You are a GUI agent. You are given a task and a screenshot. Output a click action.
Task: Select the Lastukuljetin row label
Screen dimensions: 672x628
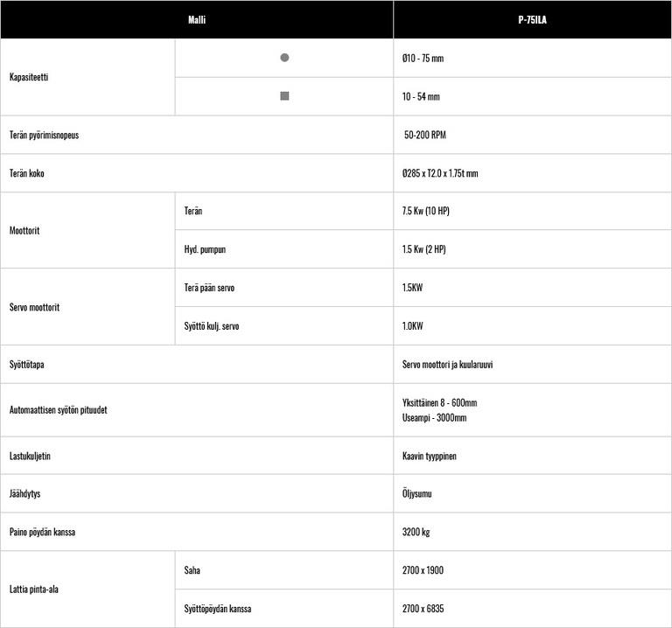(31, 456)
